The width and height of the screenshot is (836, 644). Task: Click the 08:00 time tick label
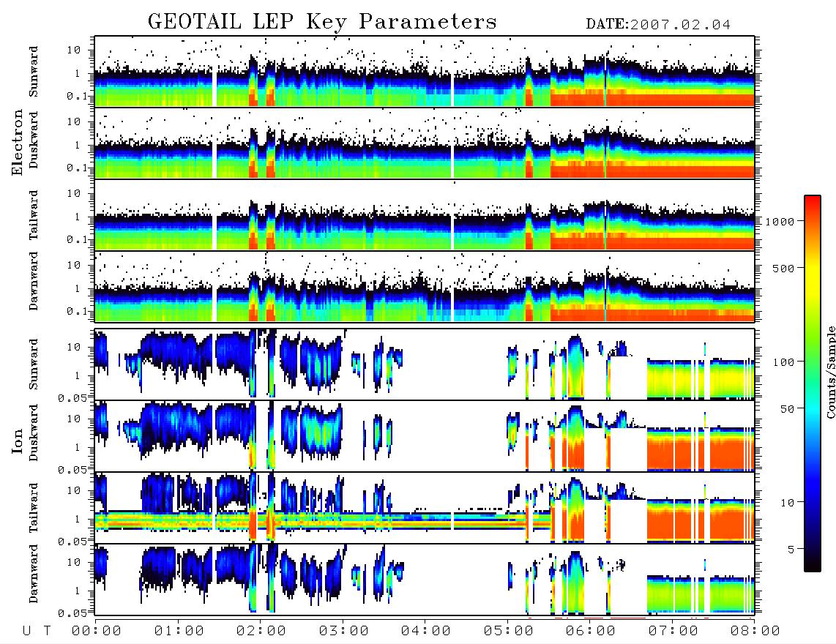point(755,632)
